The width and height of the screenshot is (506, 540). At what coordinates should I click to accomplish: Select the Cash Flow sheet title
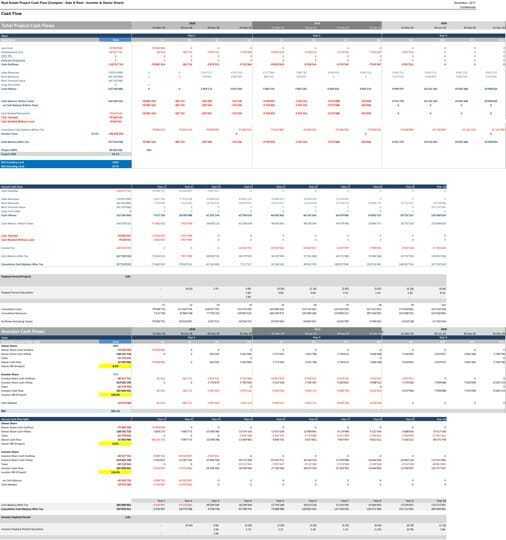tap(11, 13)
